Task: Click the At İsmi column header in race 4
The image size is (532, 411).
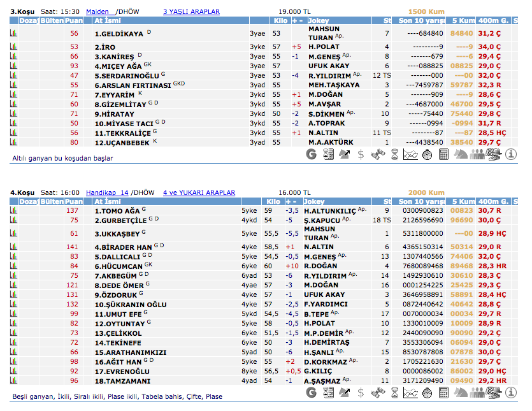Action: [107, 201]
